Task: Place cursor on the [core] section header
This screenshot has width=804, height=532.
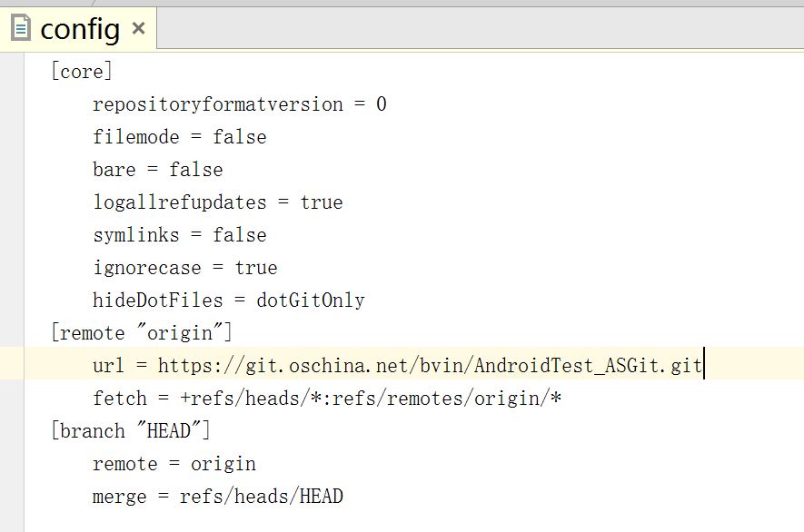Action: point(82,72)
